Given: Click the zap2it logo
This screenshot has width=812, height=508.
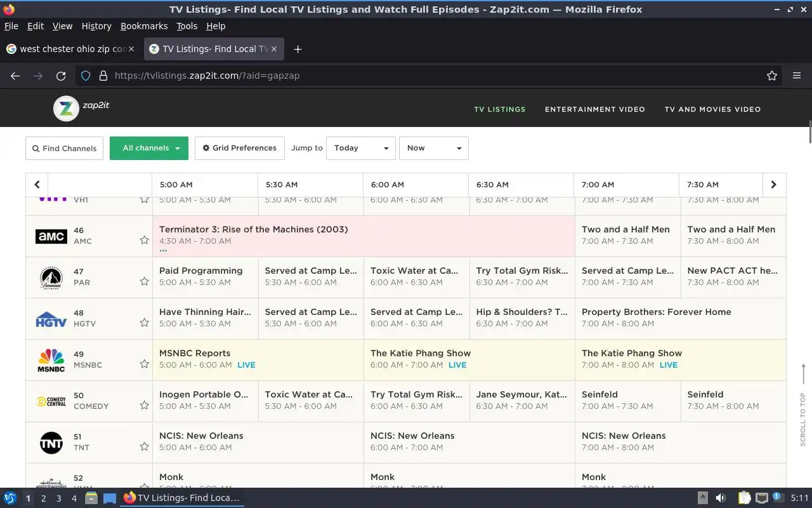Looking at the screenshot, I should pos(81,109).
